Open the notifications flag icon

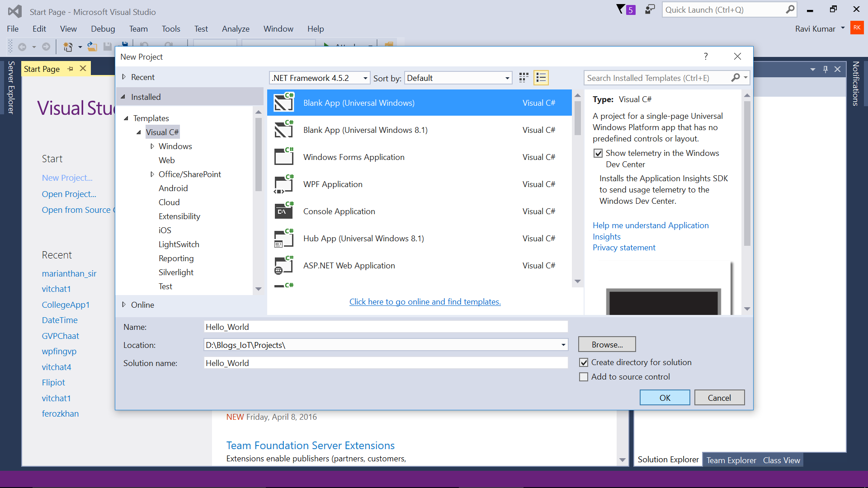[x=626, y=9]
